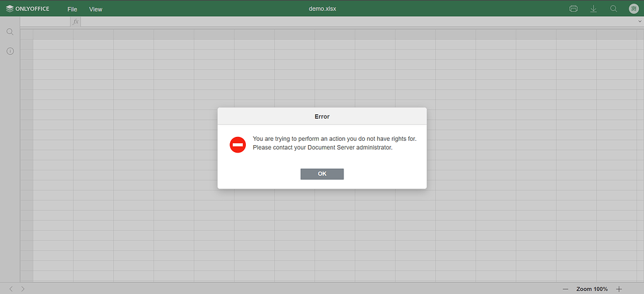
Task: Open the View menu
Action: pos(96,9)
